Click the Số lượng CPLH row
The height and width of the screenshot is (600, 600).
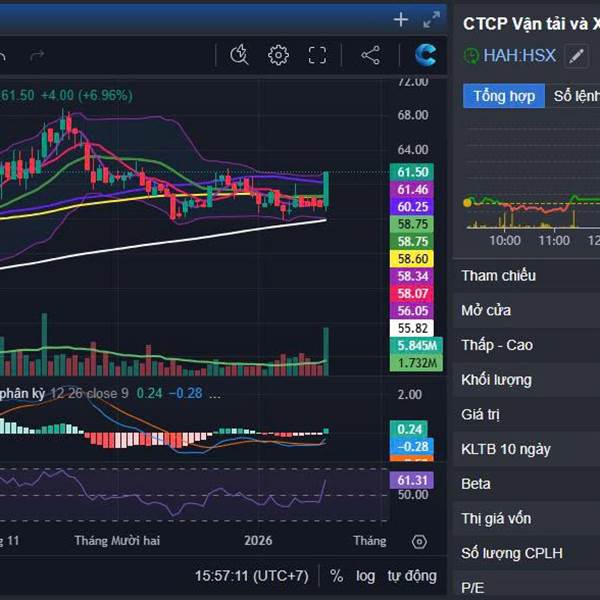527,553
